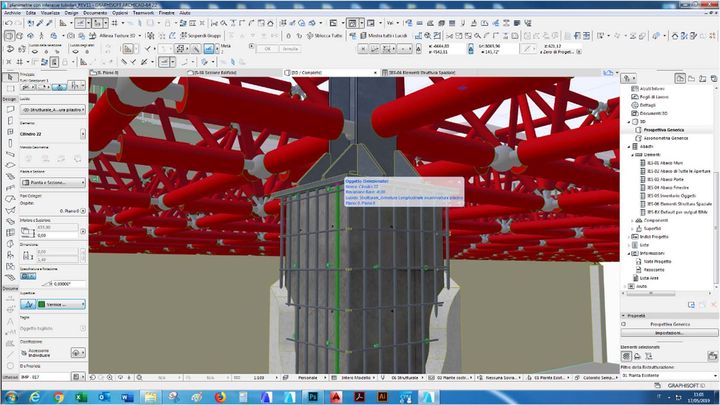
Task: Open the Struttur.A...ura pilastro layer dropdown
Action: [53, 110]
